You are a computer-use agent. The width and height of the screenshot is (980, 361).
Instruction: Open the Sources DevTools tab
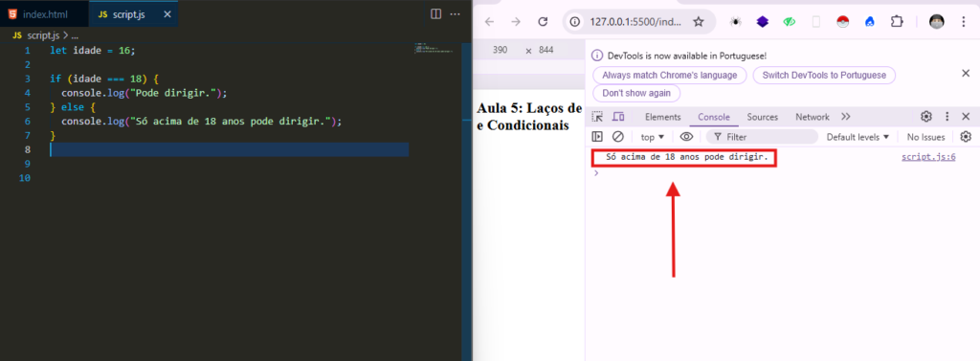tap(763, 117)
